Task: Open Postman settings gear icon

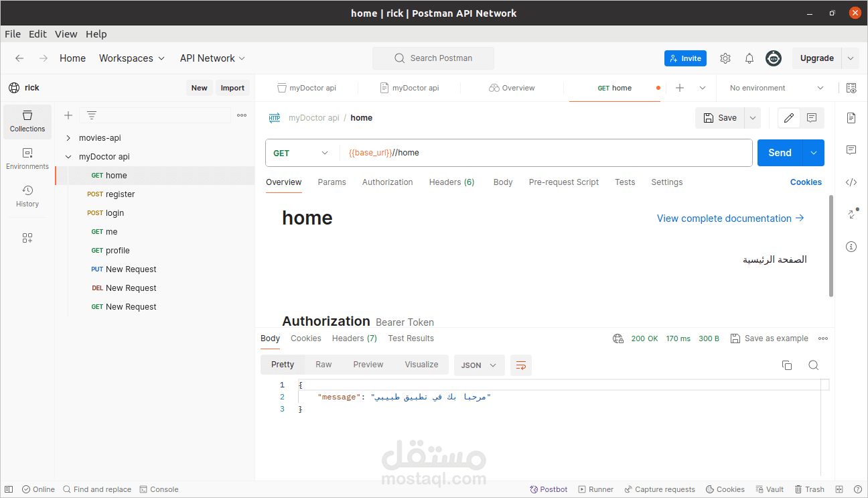Action: click(x=725, y=58)
